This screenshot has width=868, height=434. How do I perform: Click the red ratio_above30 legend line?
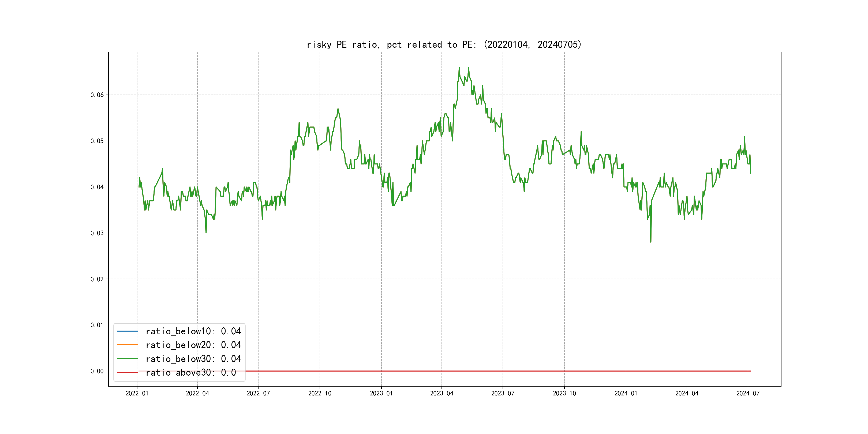tap(127, 372)
